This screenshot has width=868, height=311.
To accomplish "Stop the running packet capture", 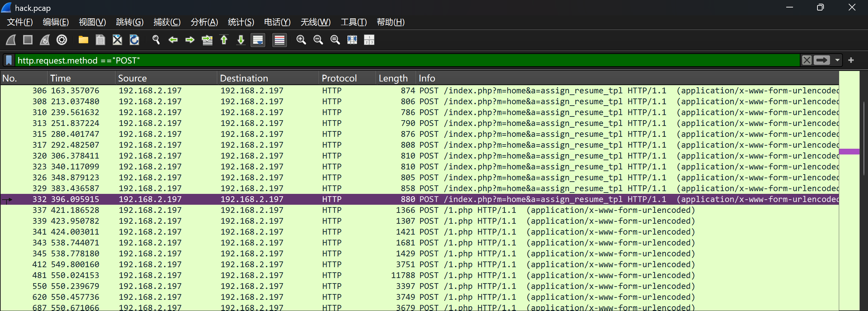I will tap(28, 40).
